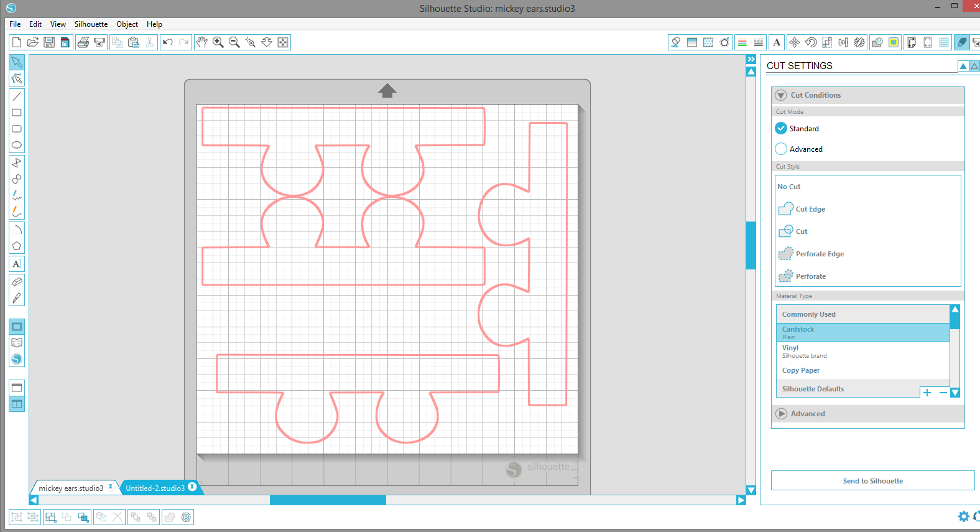
Task: Zoom out with the magnifier minus icon
Action: coord(234,42)
